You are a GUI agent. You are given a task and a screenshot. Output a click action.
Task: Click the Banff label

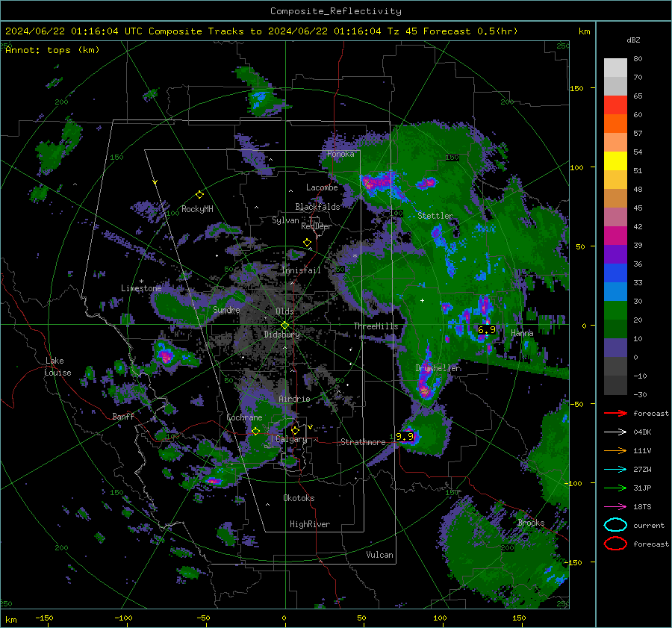(x=123, y=416)
